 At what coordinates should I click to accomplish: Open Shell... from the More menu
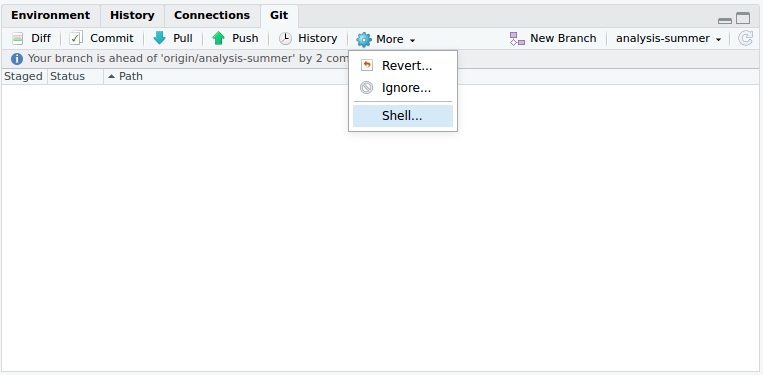[x=403, y=116]
